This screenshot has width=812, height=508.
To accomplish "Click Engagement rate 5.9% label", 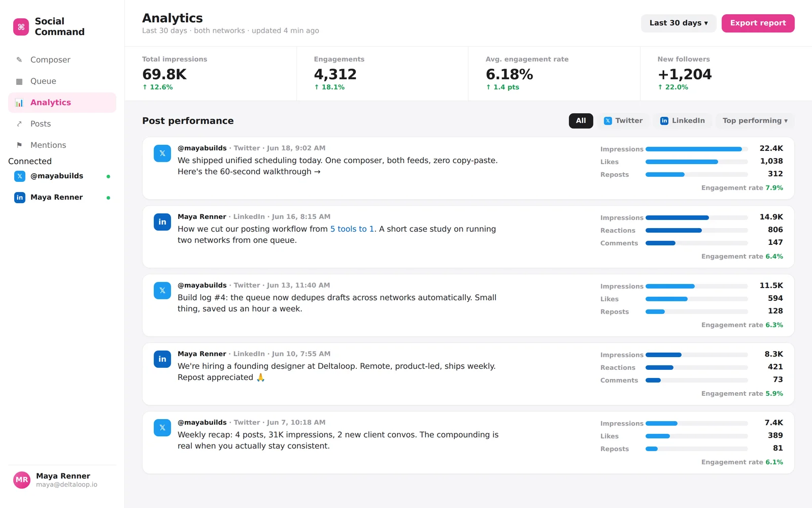I will (742, 394).
